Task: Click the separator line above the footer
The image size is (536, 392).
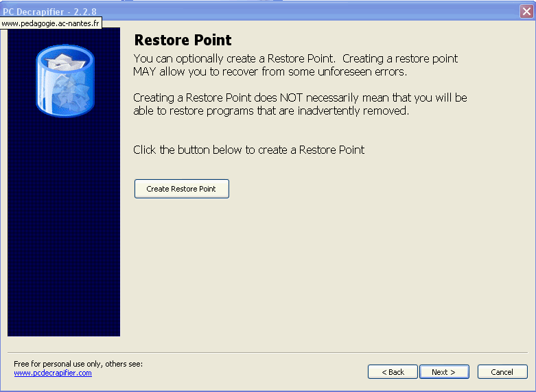Action: pyautogui.click(x=268, y=352)
